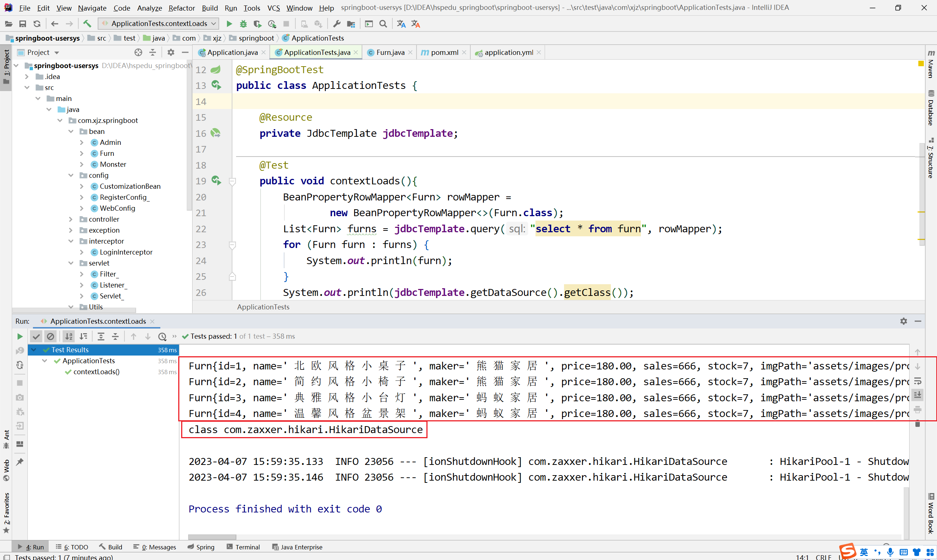Toggle show passed tests checkmark
The image size is (937, 560).
pos(36,336)
